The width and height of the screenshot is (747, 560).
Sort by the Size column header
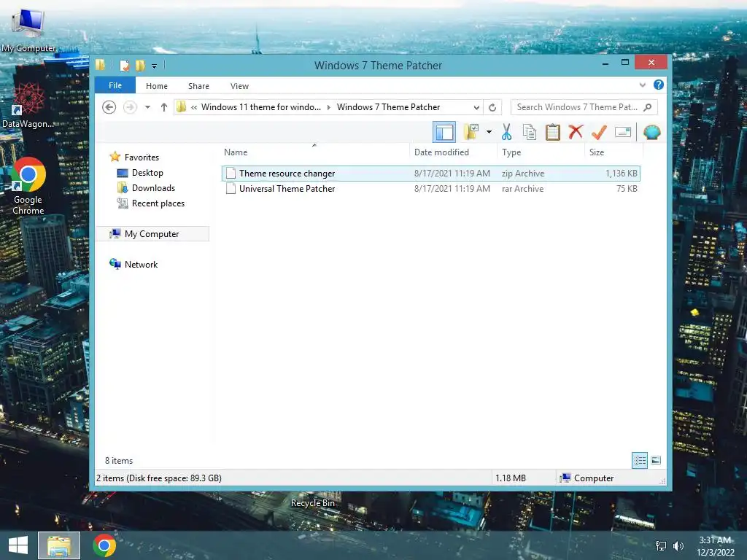tap(614, 152)
